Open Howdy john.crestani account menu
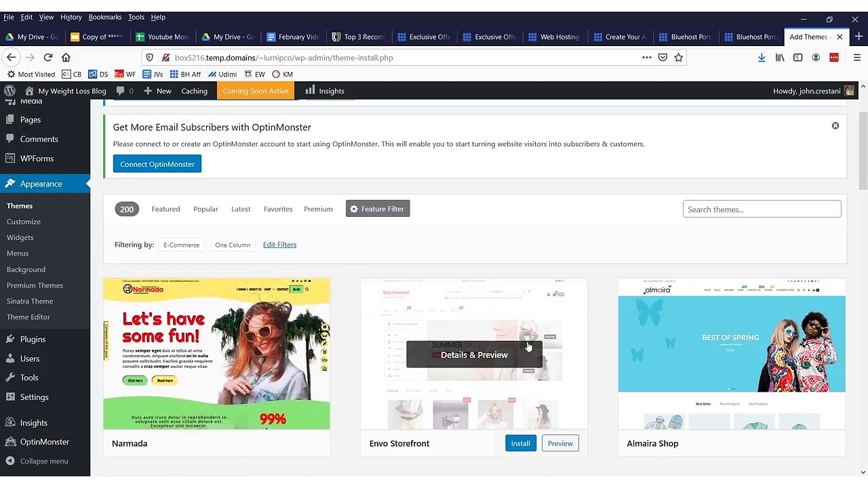This screenshot has height=488, width=868. point(813,91)
